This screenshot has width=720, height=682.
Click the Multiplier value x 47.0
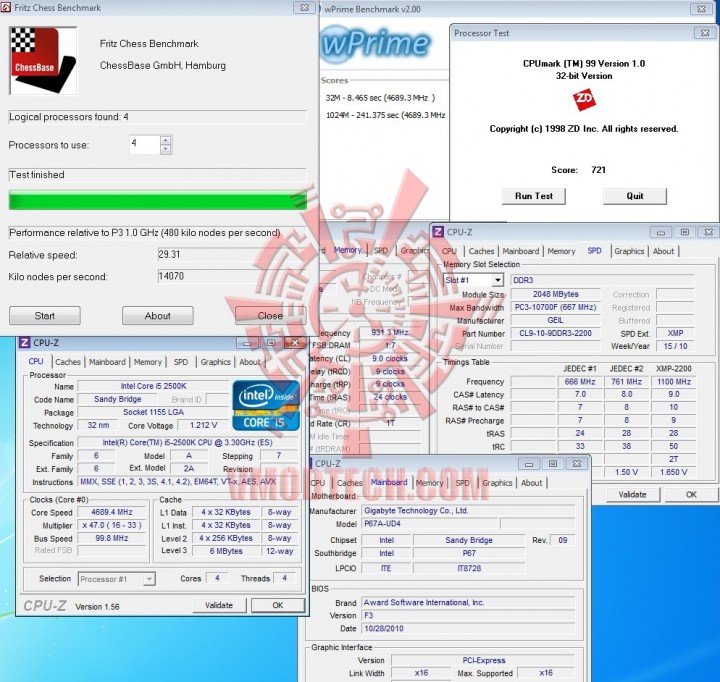[112, 525]
